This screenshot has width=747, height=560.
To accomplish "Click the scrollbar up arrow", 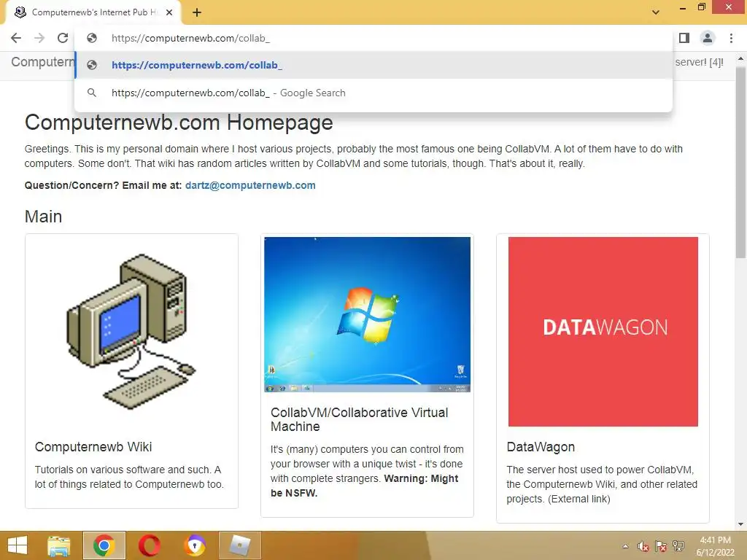I will point(740,58).
